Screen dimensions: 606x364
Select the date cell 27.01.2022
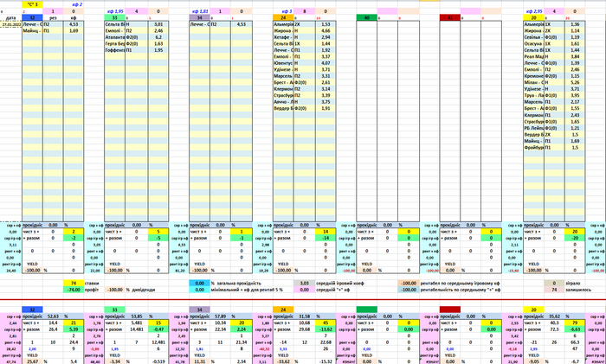coord(10,24)
